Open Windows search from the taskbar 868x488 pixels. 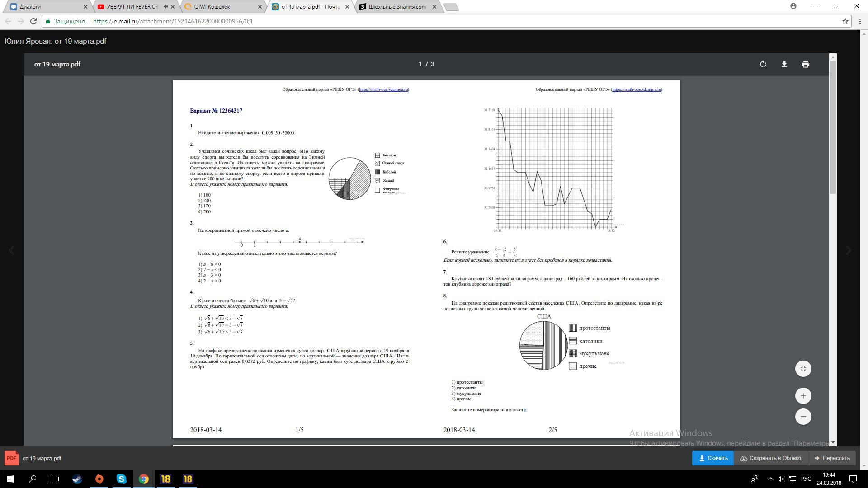click(33, 479)
